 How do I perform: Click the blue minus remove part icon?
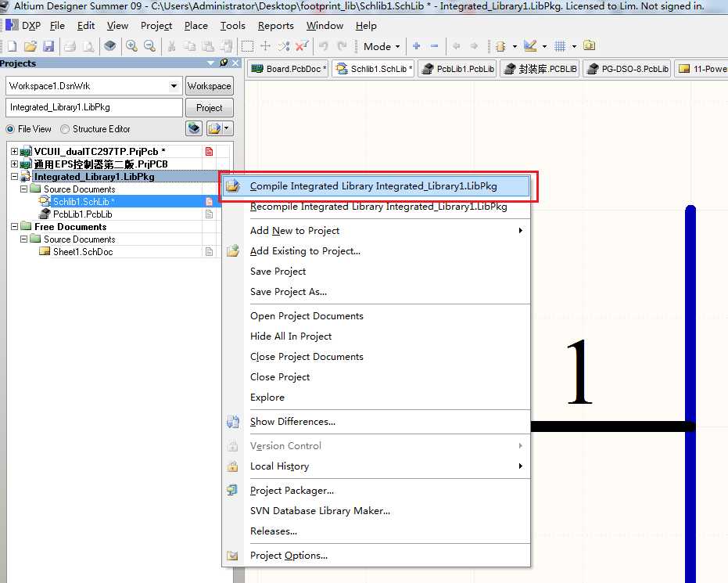pyautogui.click(x=435, y=46)
